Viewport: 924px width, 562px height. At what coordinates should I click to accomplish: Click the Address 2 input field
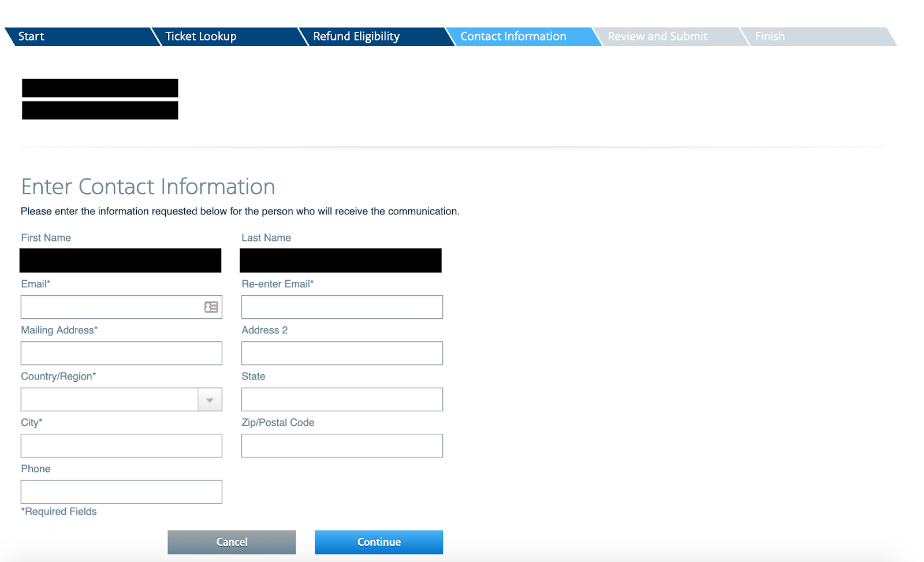(341, 353)
